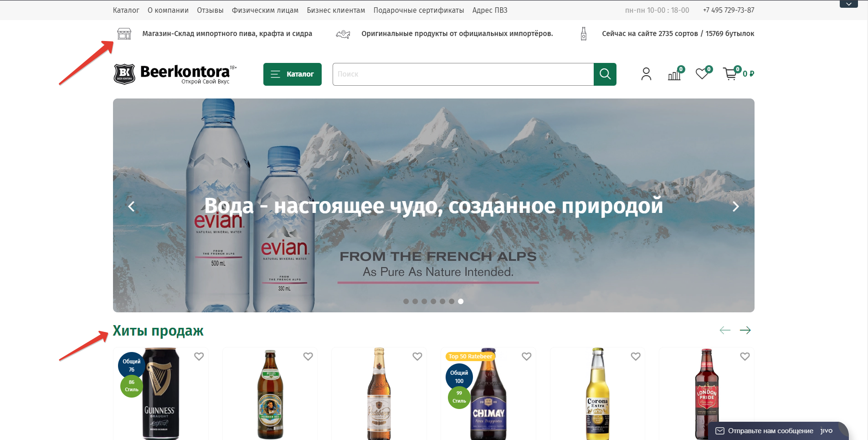Open the Отзывы menu item
Viewport: 868px width, 440px height.
point(210,10)
